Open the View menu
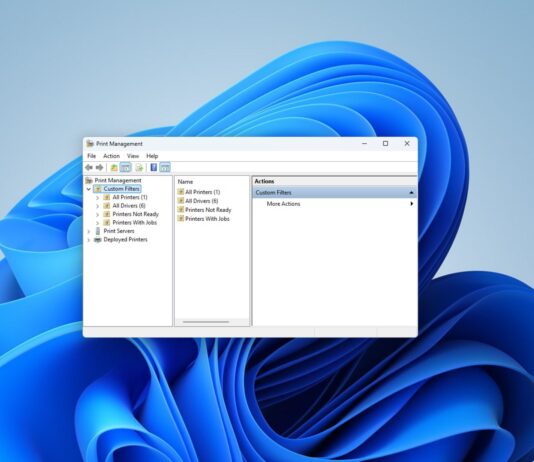Screen dimensions: 534x462 click(x=133, y=156)
